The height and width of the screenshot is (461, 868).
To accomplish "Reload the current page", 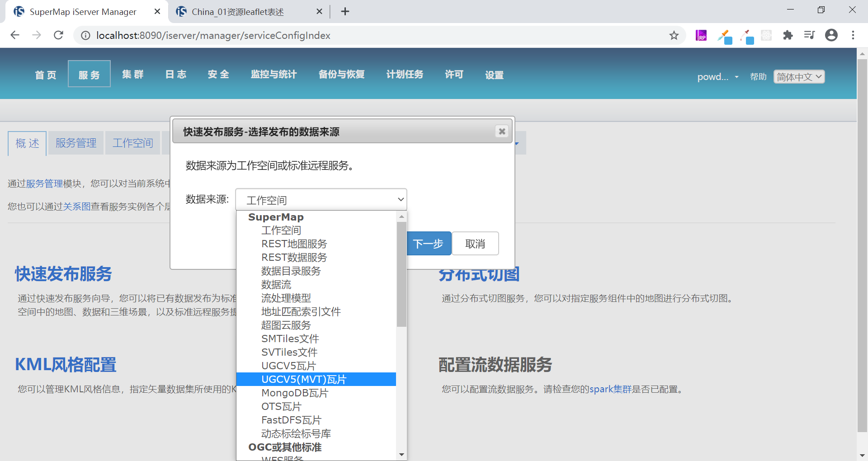I will tap(58, 35).
